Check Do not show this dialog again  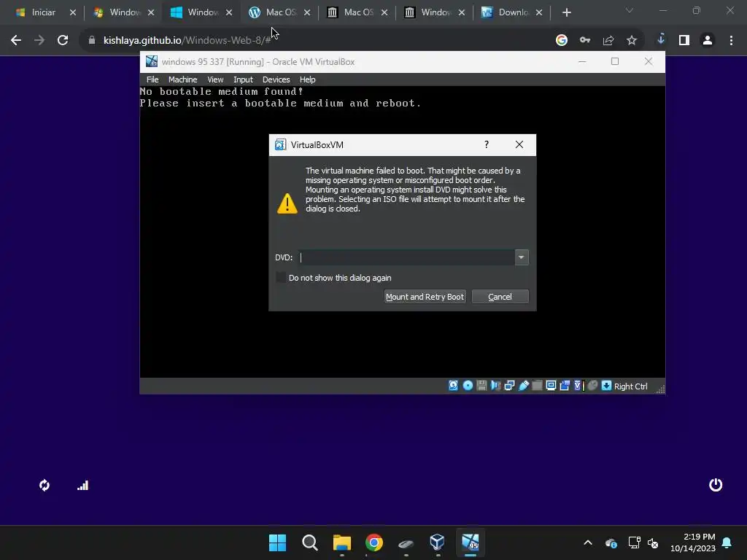[281, 278]
